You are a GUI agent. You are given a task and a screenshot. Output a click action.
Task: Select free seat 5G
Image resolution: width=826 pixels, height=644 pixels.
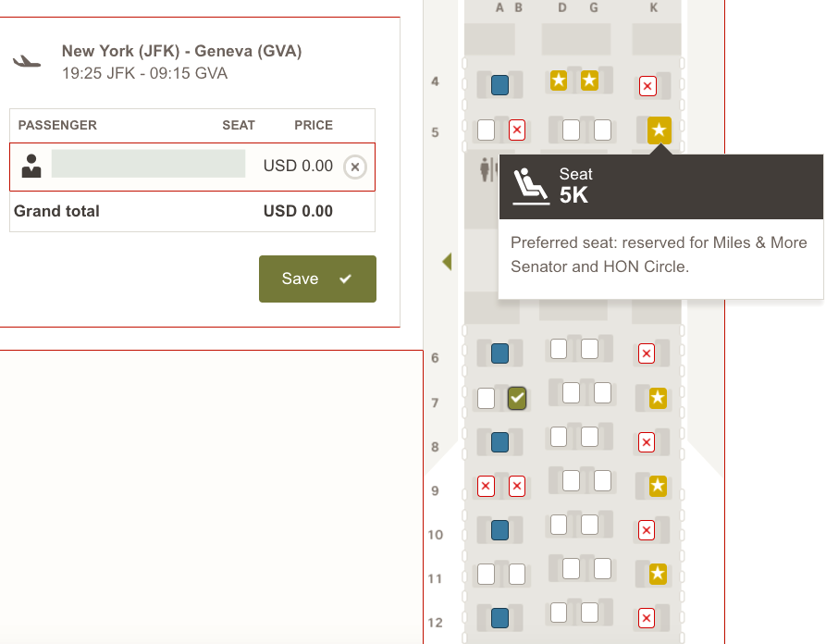pyautogui.click(x=602, y=130)
